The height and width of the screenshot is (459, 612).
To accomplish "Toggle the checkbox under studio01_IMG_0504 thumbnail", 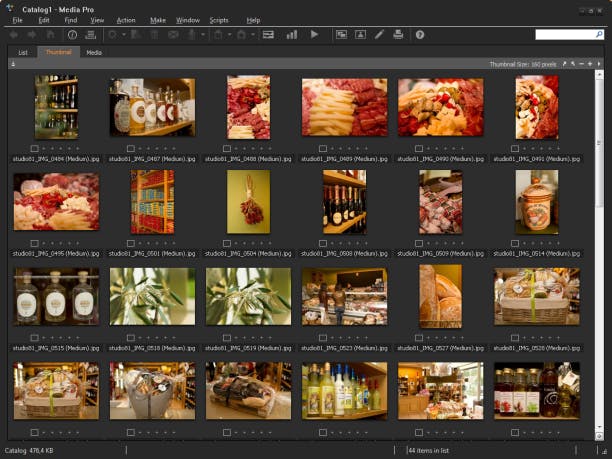I will click(x=227, y=242).
